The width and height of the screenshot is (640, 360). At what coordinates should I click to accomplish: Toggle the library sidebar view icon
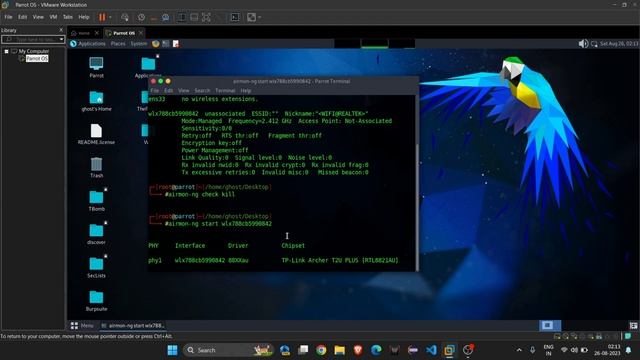(x=182, y=17)
